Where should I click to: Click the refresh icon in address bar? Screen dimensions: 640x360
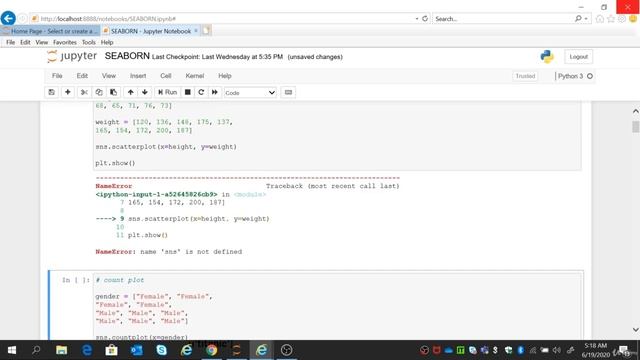click(425, 18)
